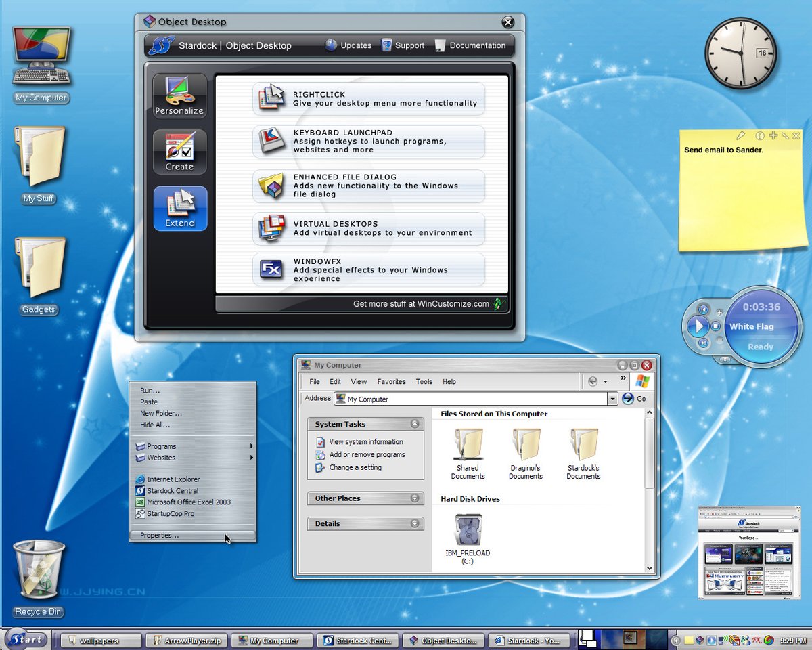This screenshot has height=650, width=812.
Task: Toggle the drawer button below media player
Action: [725, 360]
